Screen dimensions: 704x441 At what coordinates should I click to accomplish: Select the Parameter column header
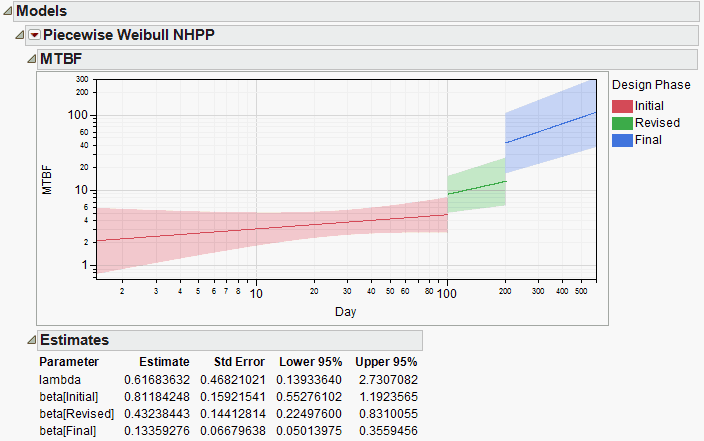[x=69, y=362]
